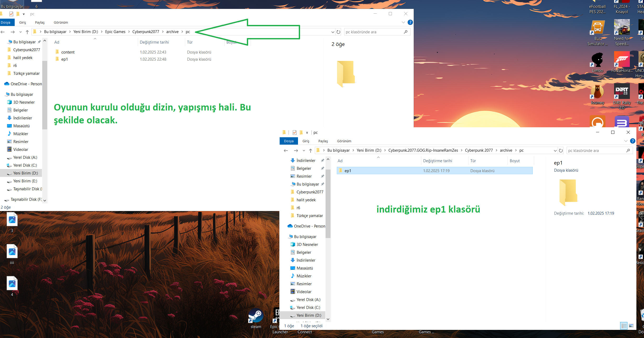
Task: Click the up-arrow navigation icon in upper Explorer
Action: [27, 32]
